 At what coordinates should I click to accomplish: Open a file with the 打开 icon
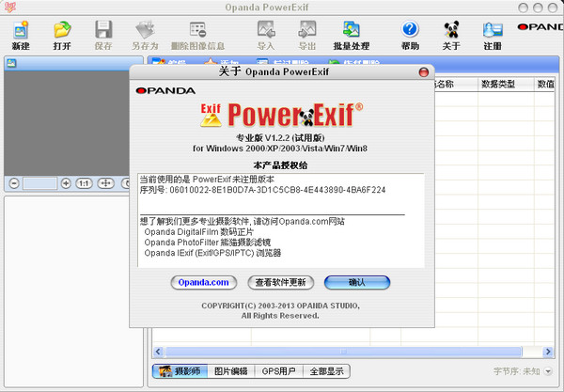[x=62, y=34]
